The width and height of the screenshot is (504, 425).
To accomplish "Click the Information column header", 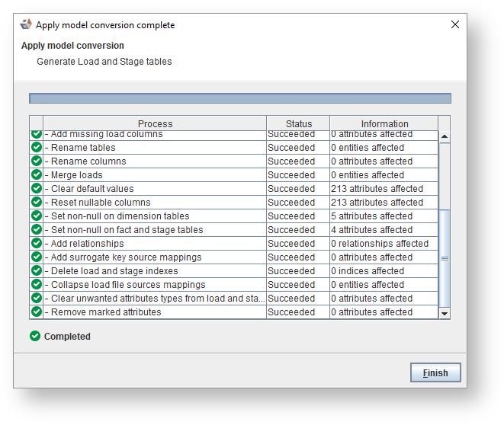I will pos(384,124).
